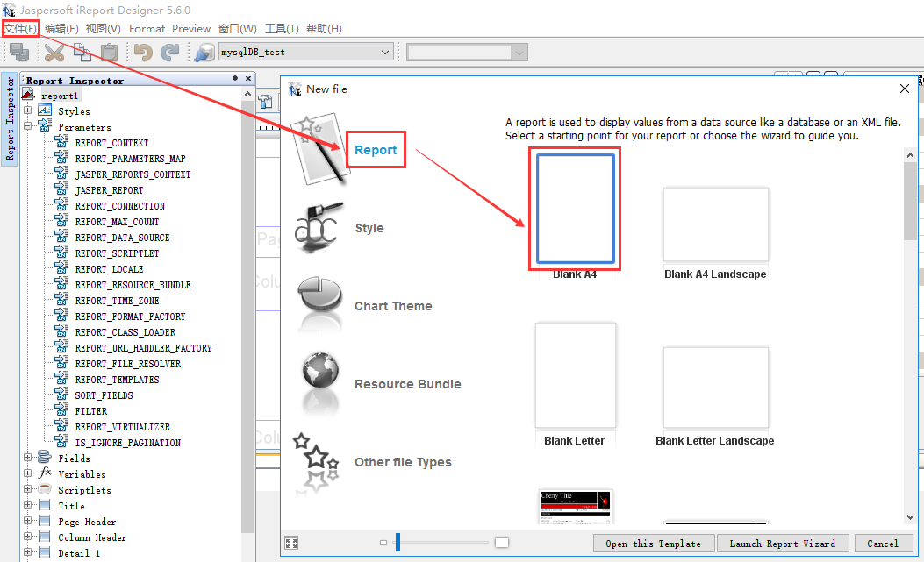The image size is (924, 562).
Task: Click the small thumbnail size icon
Action: coord(383,543)
